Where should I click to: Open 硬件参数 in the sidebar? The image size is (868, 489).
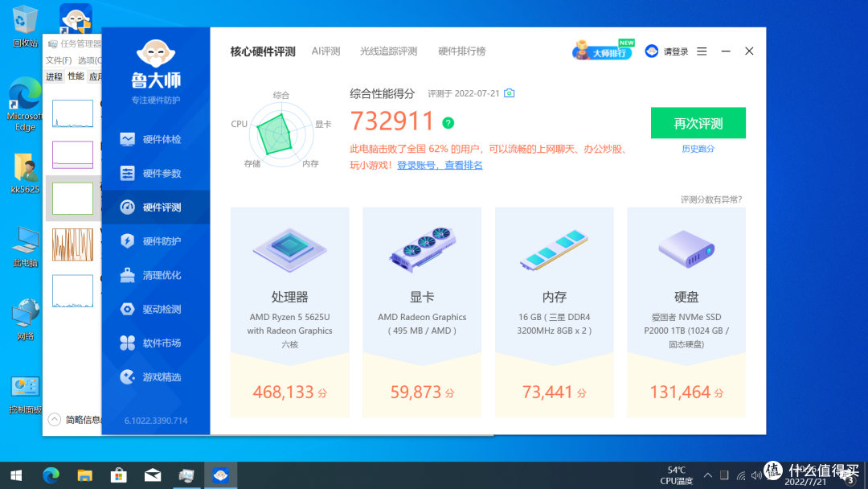[x=156, y=174]
